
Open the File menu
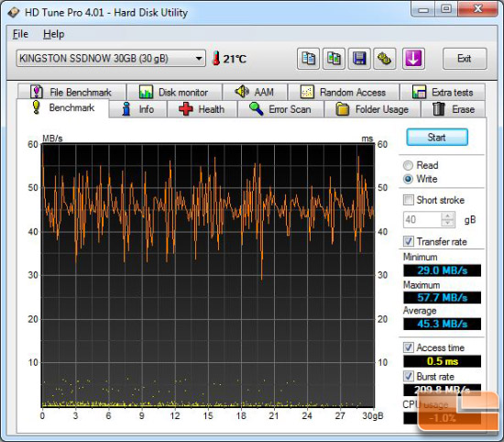coord(20,34)
